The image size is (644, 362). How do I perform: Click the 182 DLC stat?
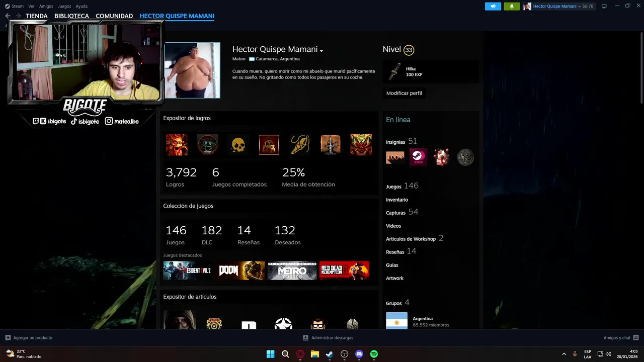click(x=211, y=235)
